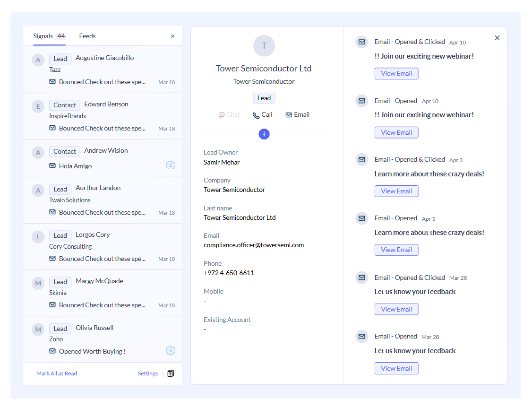Click the Hola Amigo email subject
532x408 pixels.
coord(75,166)
